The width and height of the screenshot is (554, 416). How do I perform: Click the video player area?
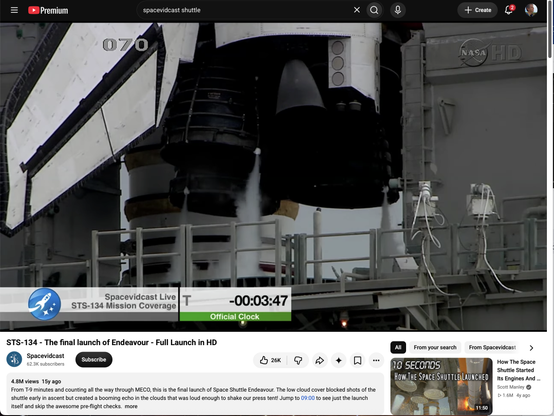tap(273, 177)
